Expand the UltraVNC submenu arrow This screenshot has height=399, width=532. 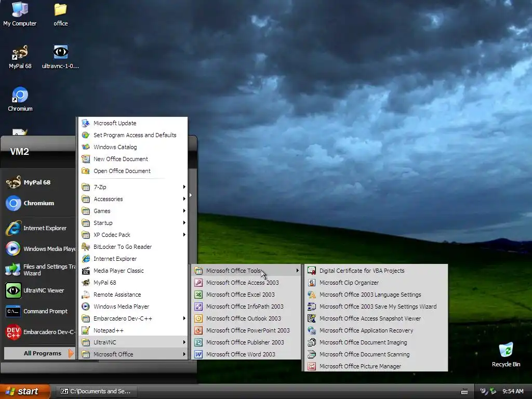184,342
